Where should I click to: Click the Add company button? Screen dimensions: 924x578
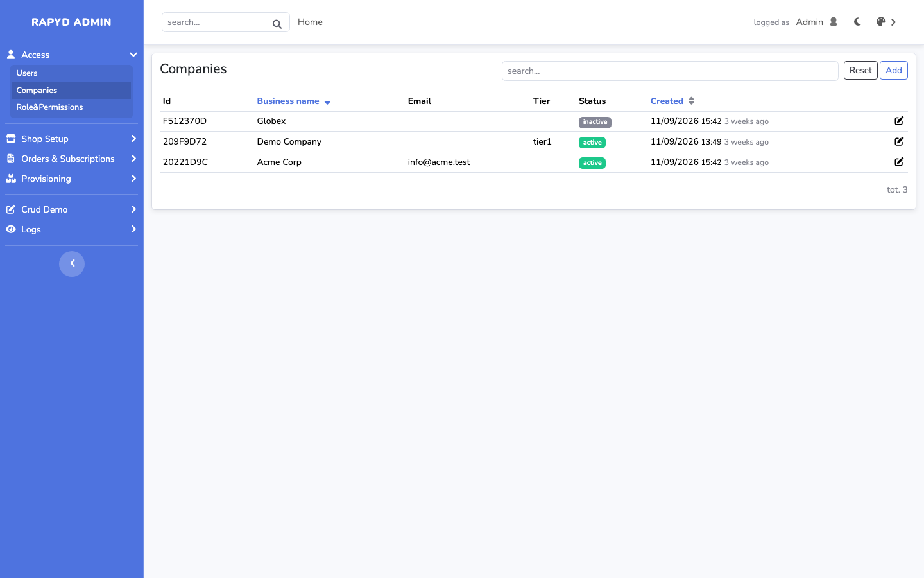[x=894, y=71]
